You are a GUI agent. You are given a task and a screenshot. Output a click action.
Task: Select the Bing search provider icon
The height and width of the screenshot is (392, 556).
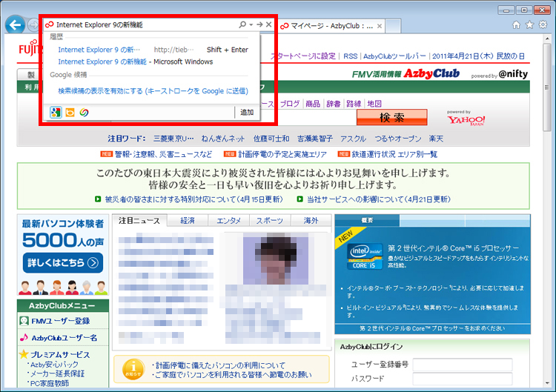70,113
